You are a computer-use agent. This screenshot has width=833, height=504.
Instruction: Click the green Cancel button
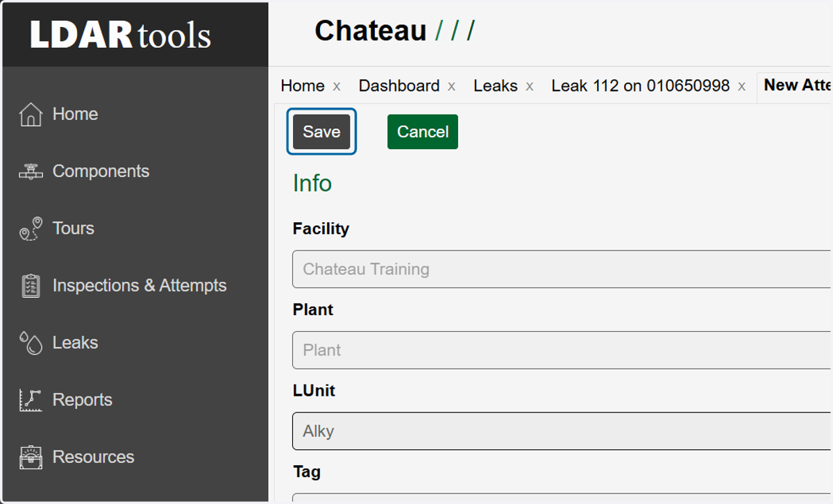click(x=423, y=132)
